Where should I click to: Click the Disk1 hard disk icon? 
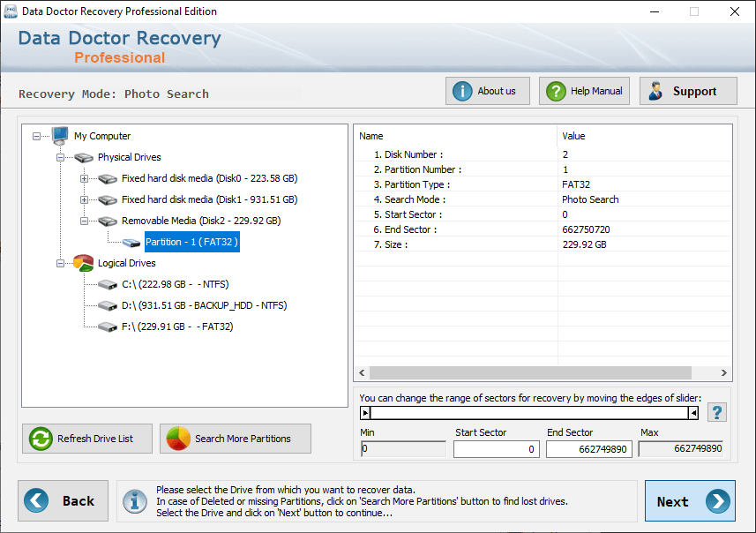[x=108, y=200]
